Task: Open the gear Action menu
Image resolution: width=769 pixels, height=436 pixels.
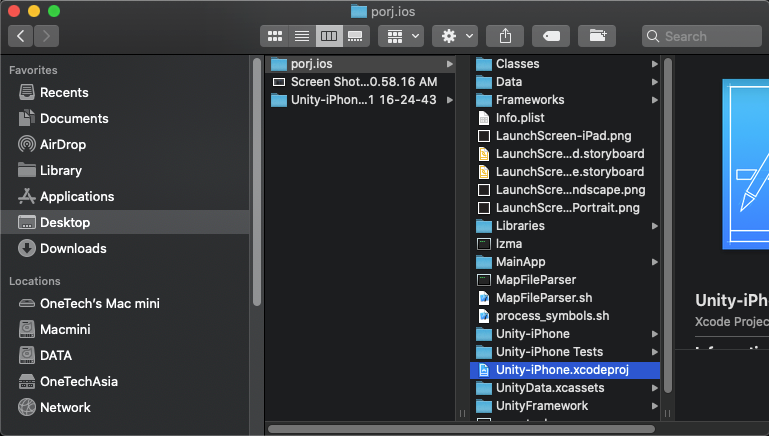Action: [455, 36]
